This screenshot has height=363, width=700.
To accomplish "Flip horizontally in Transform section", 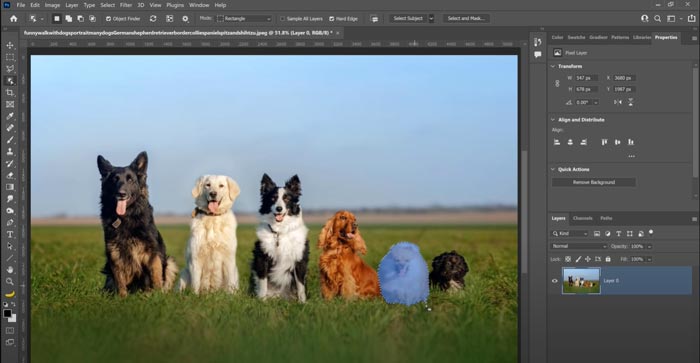I will tap(617, 102).
